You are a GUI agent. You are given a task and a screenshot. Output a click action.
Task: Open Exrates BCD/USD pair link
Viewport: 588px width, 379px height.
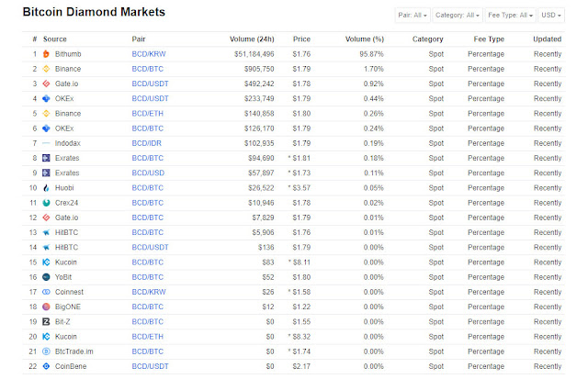tap(148, 173)
